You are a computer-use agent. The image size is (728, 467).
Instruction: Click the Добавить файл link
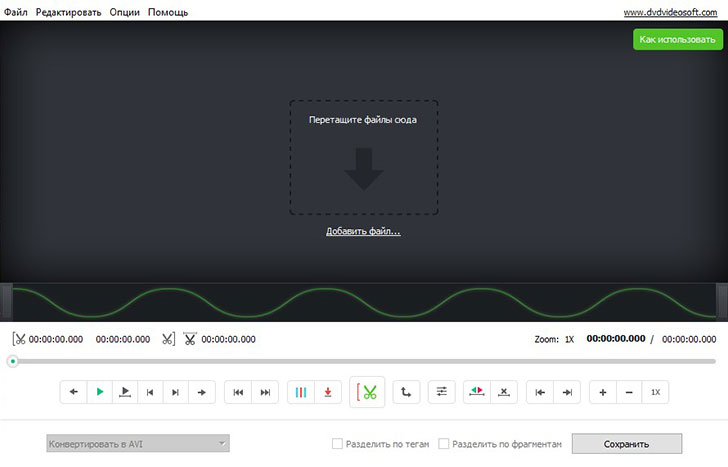point(363,231)
